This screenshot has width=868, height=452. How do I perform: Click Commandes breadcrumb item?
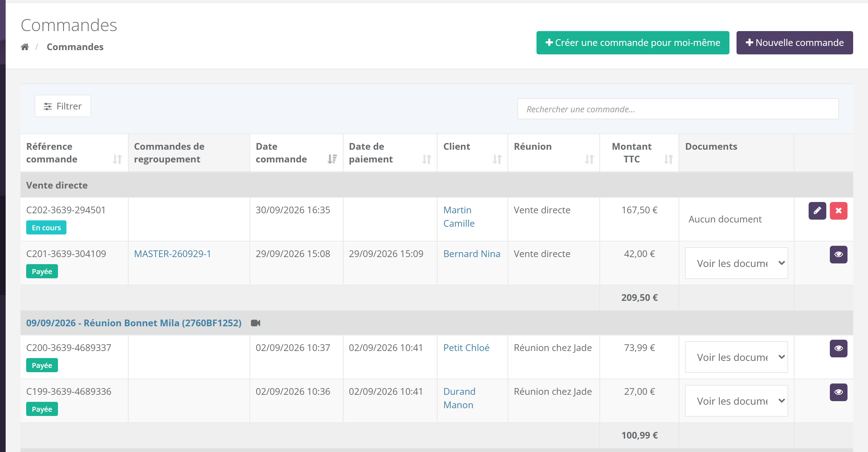click(x=75, y=47)
